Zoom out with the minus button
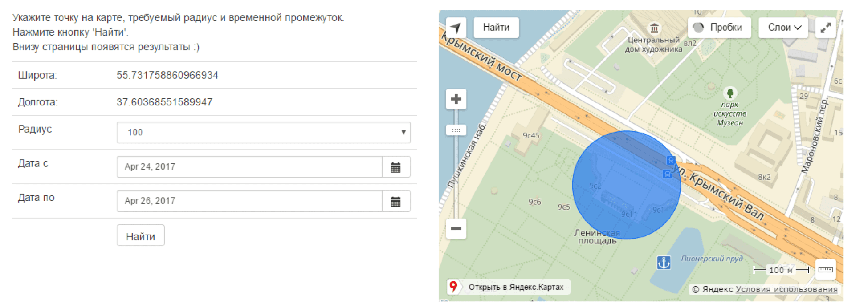Viewport: 868px width, 308px height. pyautogui.click(x=456, y=229)
